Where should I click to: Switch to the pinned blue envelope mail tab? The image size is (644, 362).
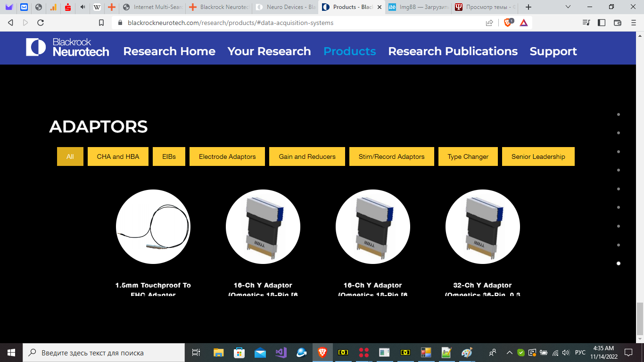pyautogui.click(x=24, y=7)
